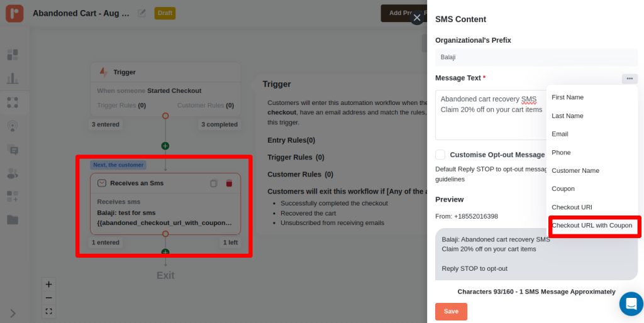This screenshot has width=644, height=323.
Task: Close the SMS Content panel
Action: [x=416, y=18]
